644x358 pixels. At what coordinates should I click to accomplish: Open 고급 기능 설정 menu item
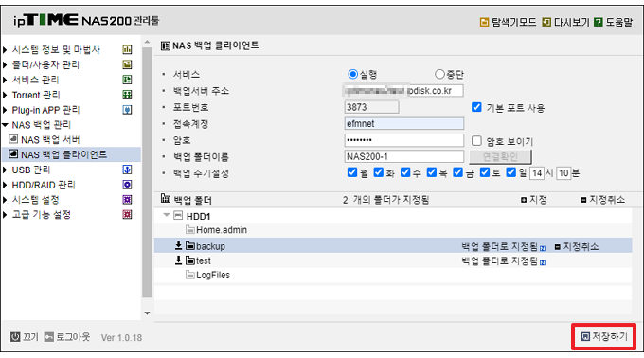click(41, 214)
